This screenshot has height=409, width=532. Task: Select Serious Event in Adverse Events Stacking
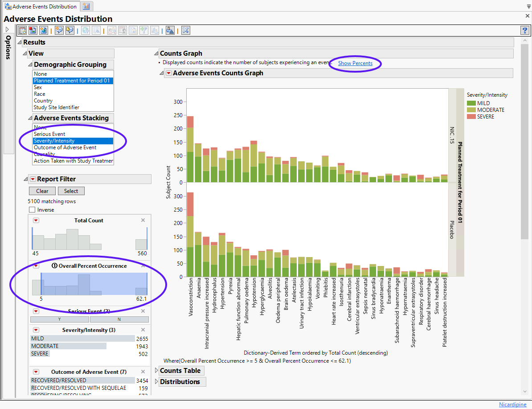pos(49,134)
